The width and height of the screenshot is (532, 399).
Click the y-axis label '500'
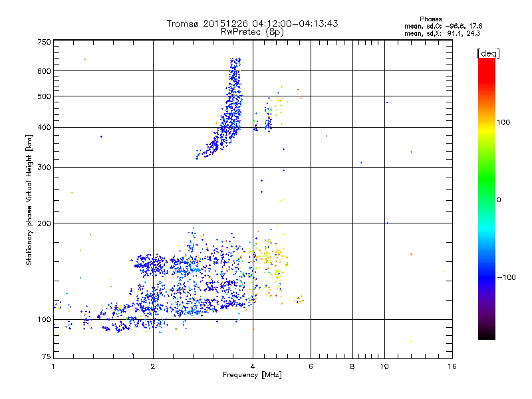[x=44, y=96]
